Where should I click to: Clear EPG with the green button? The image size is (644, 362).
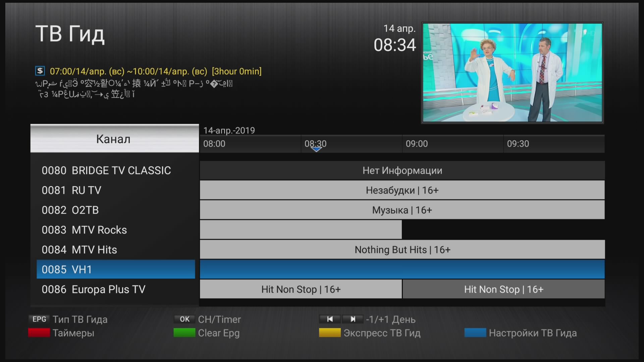click(184, 333)
